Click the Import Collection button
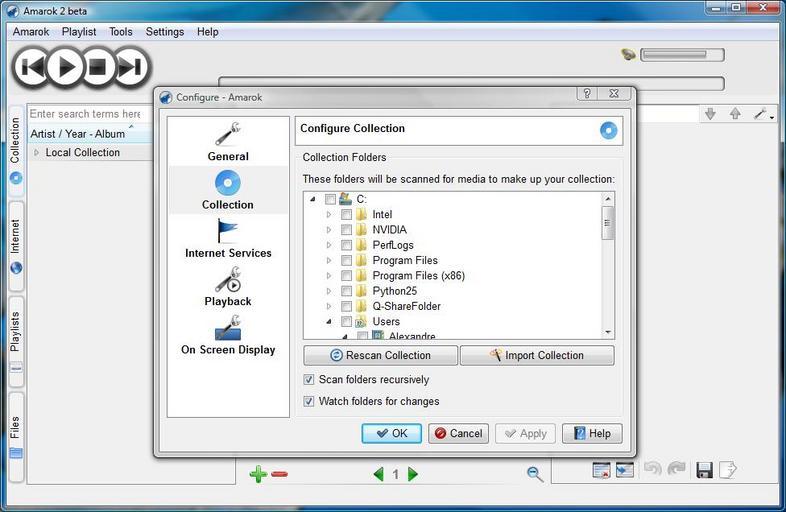The image size is (786, 512). 537,355
